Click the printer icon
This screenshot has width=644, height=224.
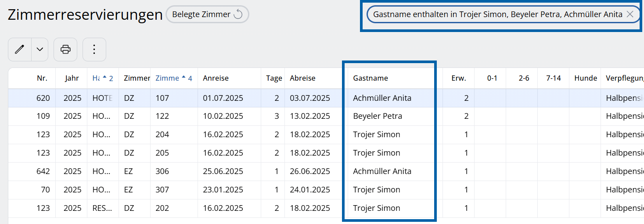pos(65,50)
